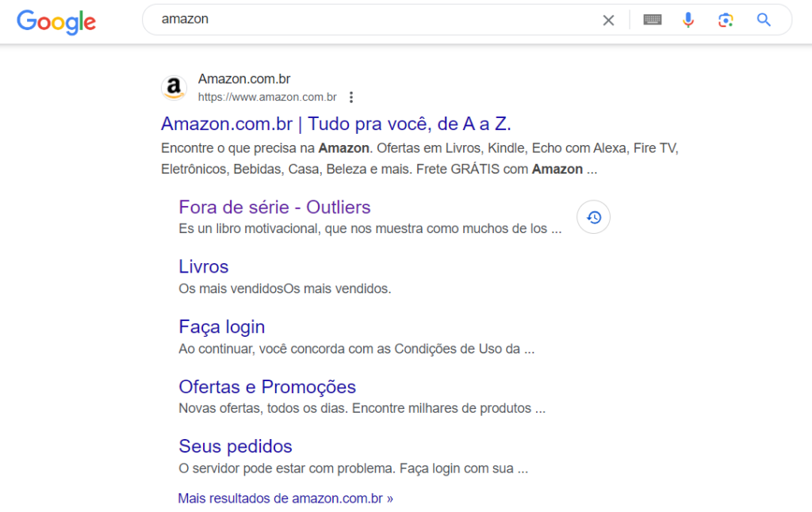The height and width of the screenshot is (512, 812).
Task: Click the https://www.amazon.com.br URL text
Action: click(x=267, y=97)
